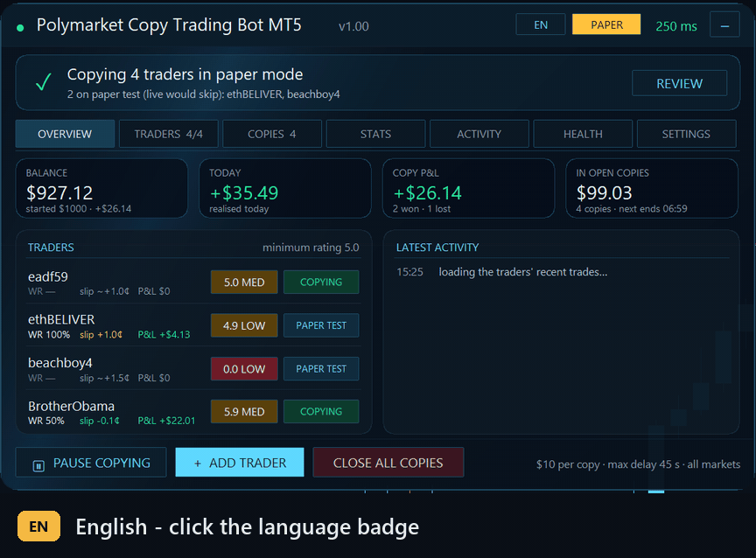Screen dimensions: 756x558
Task: Select trader name ethBELIVER
Action: 61,319
